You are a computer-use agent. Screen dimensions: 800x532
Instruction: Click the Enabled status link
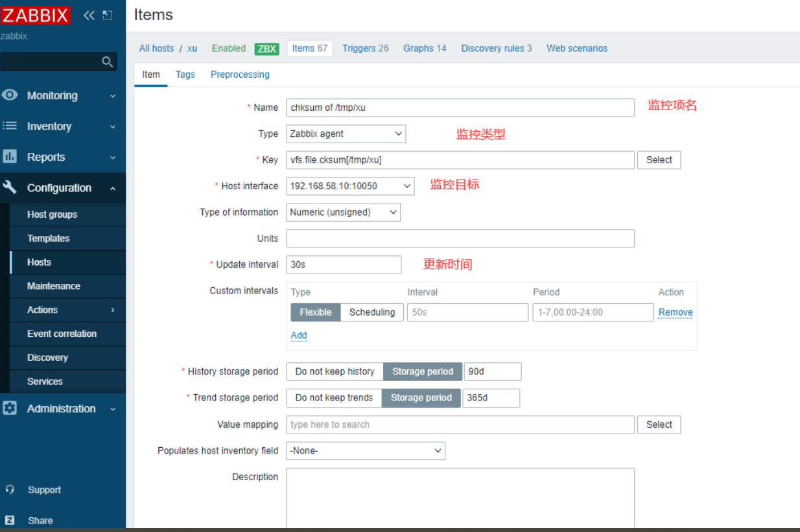229,49
